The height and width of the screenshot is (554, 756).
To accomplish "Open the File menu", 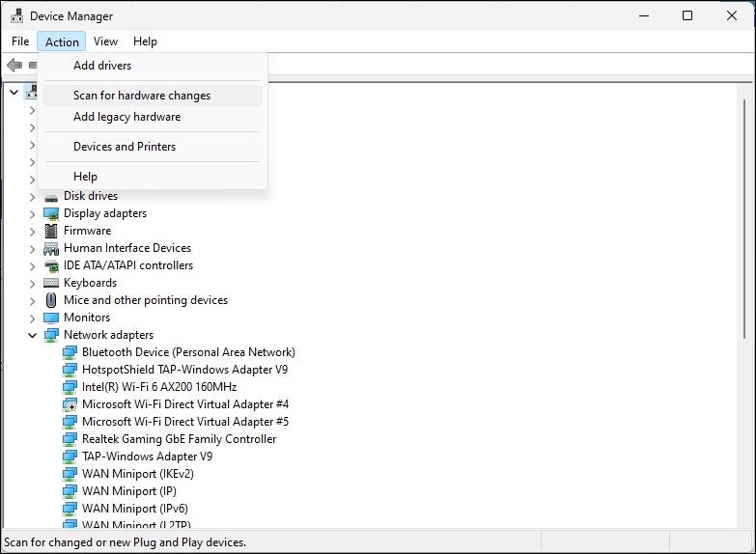I will tap(20, 42).
